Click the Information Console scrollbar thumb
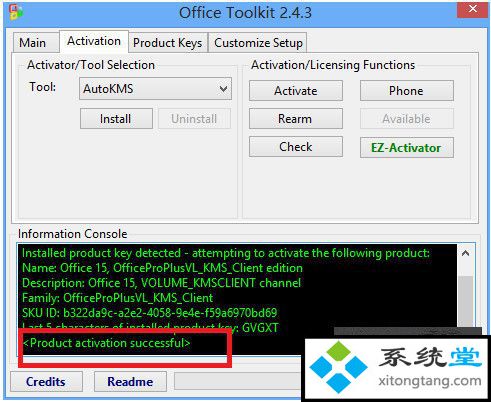 click(x=466, y=301)
